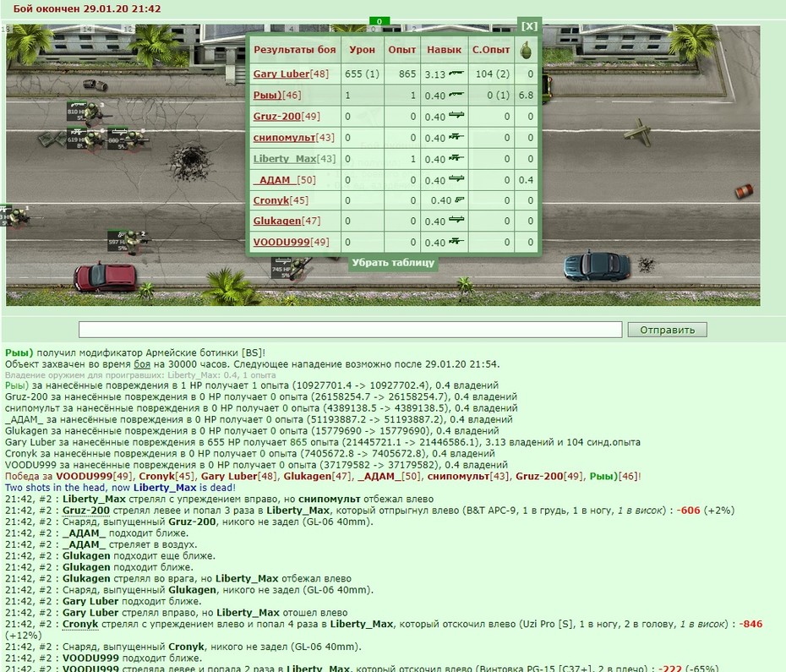Image resolution: width=786 pixels, height=672 pixels.
Task: Click grenade value 6.8
Action: point(526,95)
